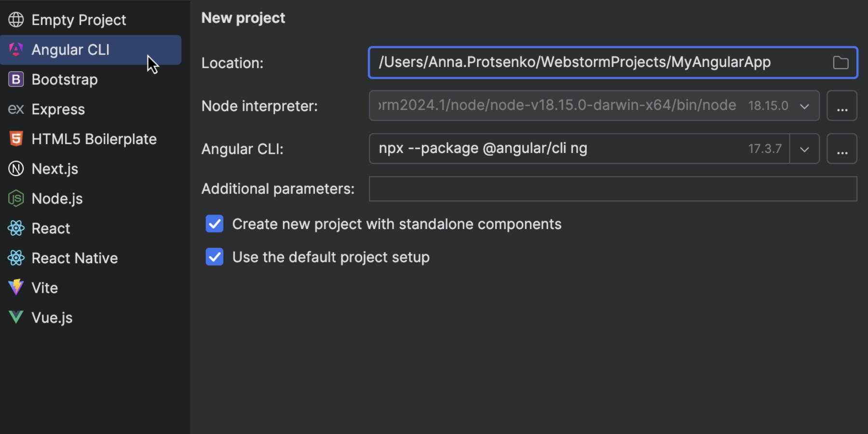
Task: Open Angular CLI browse ellipsis button
Action: 842,149
